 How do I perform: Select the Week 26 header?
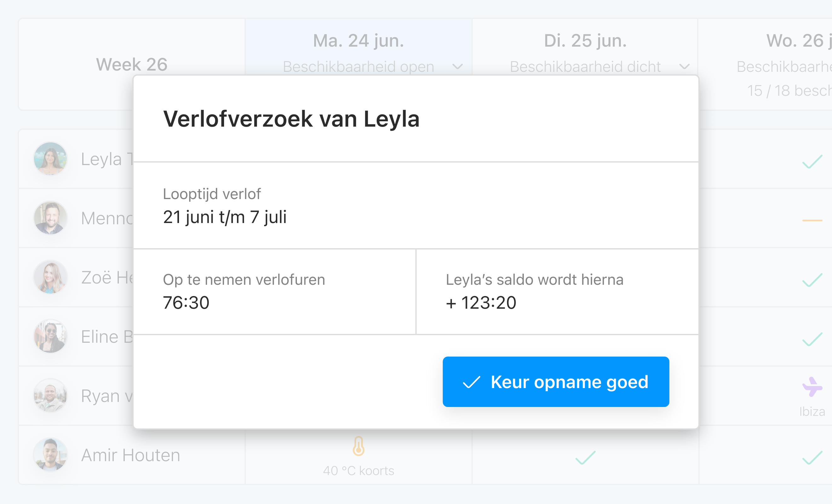132,64
